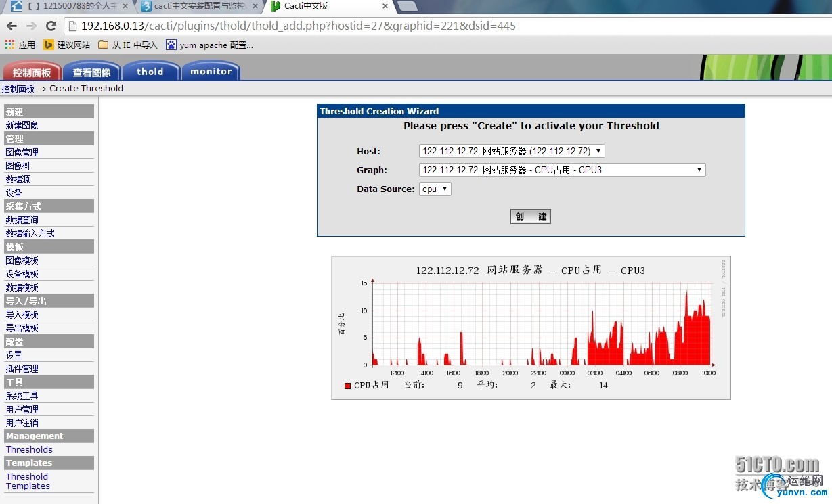Open the thold tab

[150, 72]
